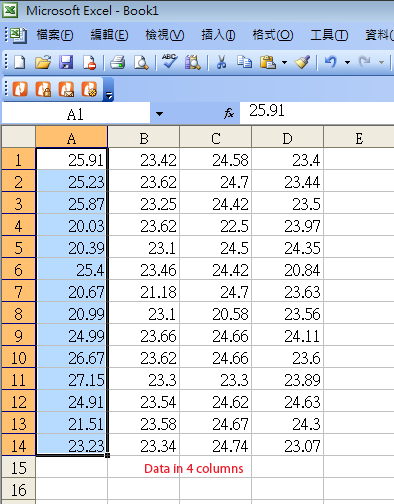Open the Redo history dropdown arrow
The height and width of the screenshot is (504, 394).
coord(381,62)
